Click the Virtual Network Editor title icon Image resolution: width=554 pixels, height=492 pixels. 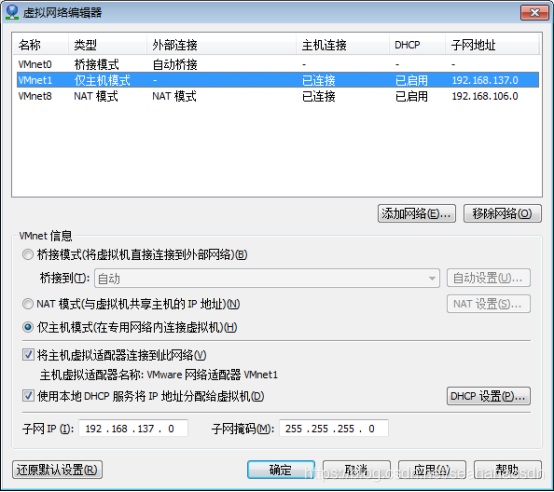[x=12, y=12]
